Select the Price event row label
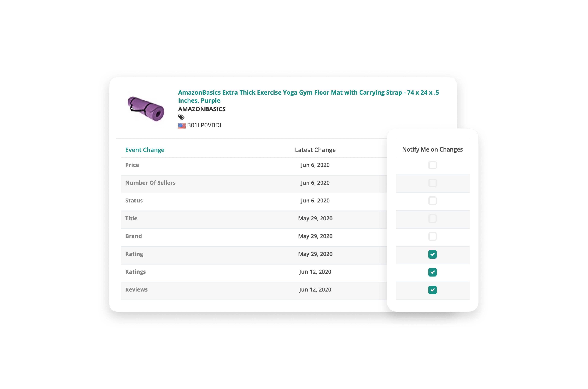The image size is (588, 389). 132,165
